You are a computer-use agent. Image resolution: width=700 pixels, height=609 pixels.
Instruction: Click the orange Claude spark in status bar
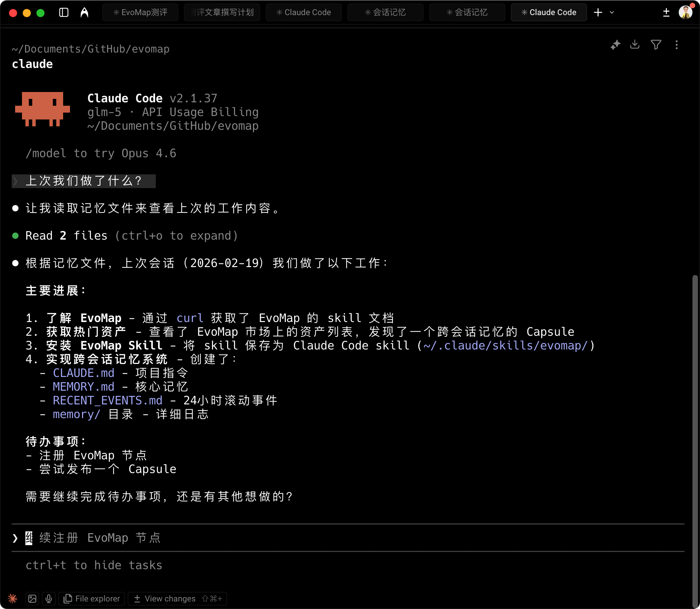click(x=13, y=598)
